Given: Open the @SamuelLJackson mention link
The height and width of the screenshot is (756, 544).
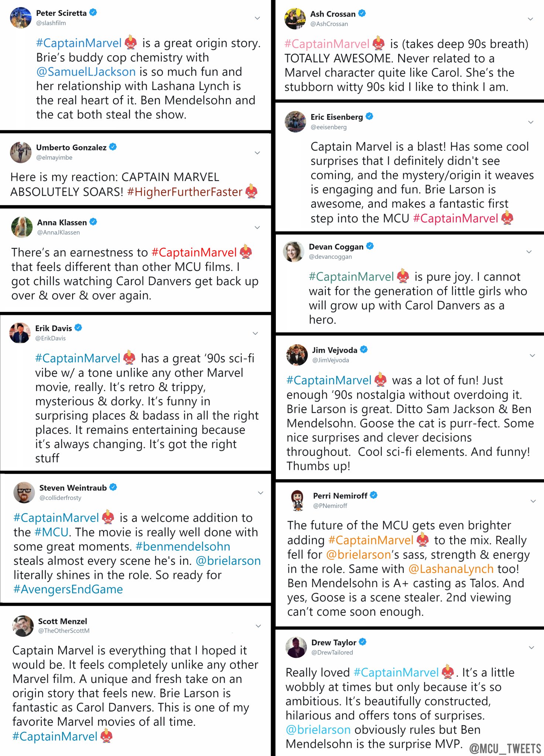Looking at the screenshot, I should coord(86,72).
